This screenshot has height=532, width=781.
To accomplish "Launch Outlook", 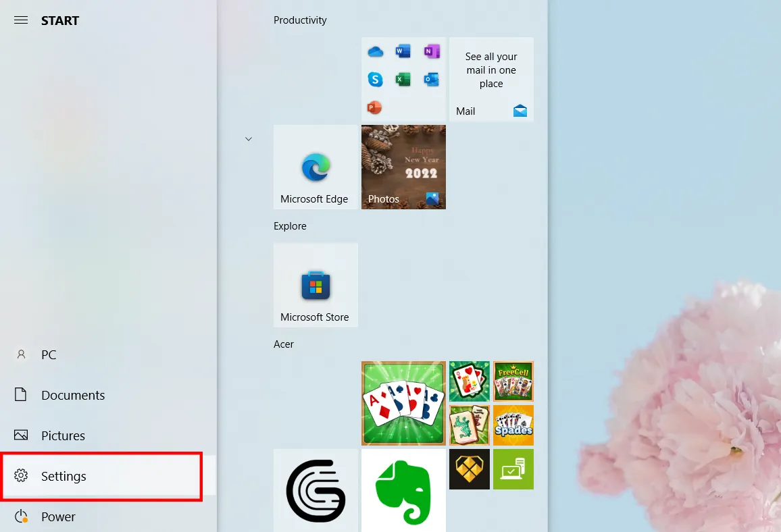I will [x=431, y=79].
